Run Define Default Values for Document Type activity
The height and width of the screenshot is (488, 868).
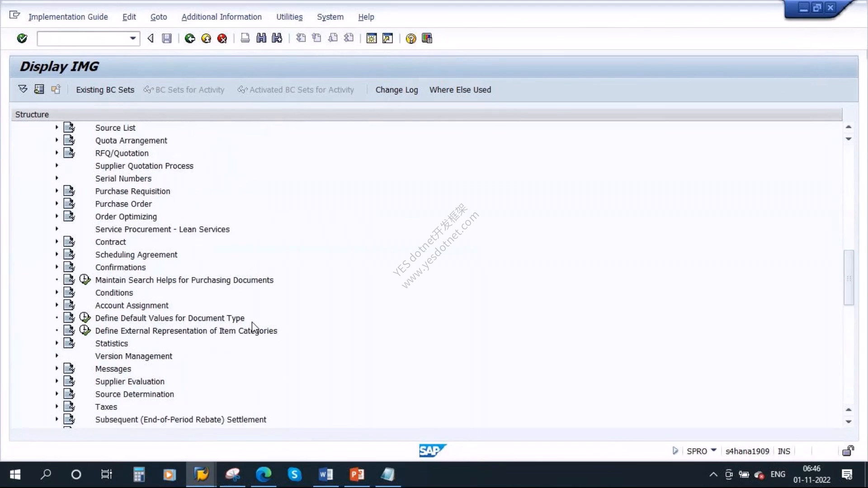coord(85,318)
